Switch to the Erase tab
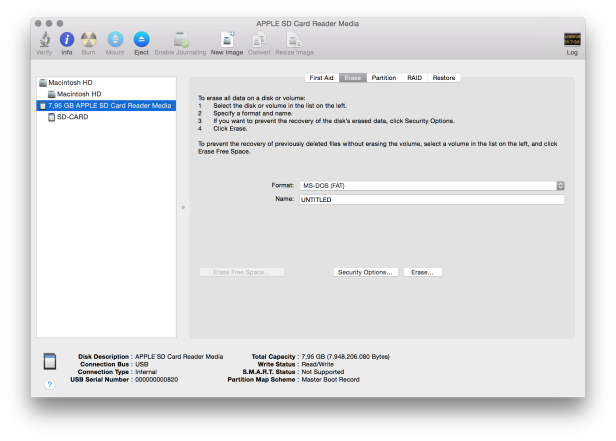Image resolution: width=616 pixels, height=441 pixels. coord(352,78)
